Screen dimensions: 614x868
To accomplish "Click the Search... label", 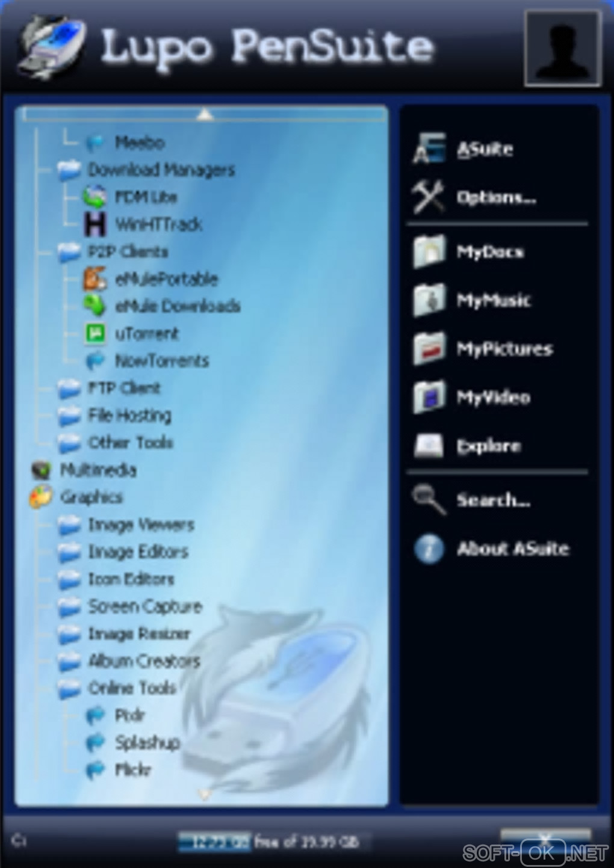I will click(494, 500).
